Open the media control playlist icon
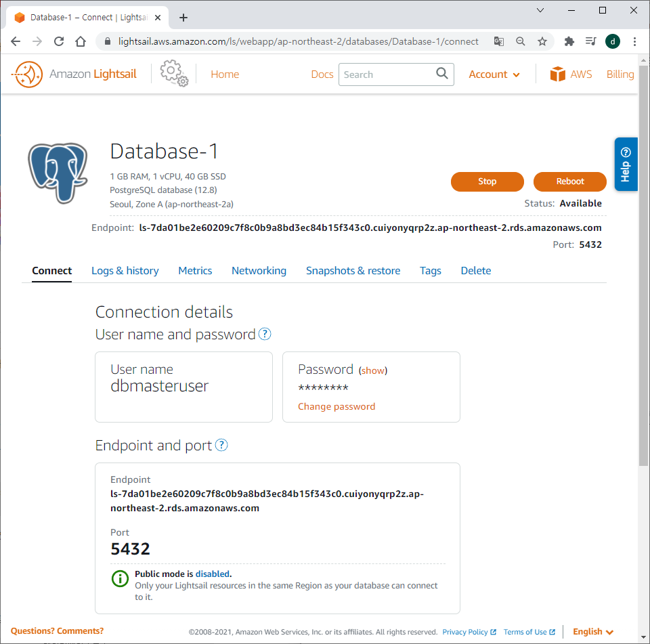The width and height of the screenshot is (650, 644). coord(590,41)
